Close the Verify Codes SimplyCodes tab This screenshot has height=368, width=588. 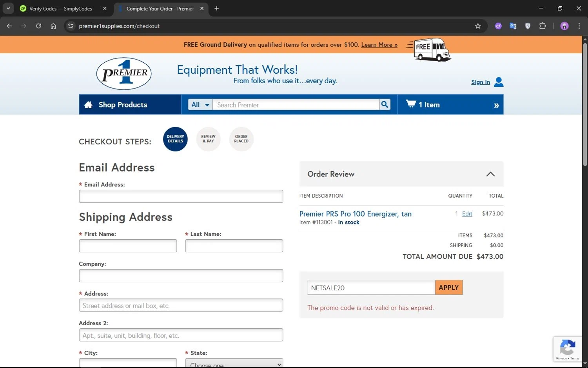click(x=105, y=8)
